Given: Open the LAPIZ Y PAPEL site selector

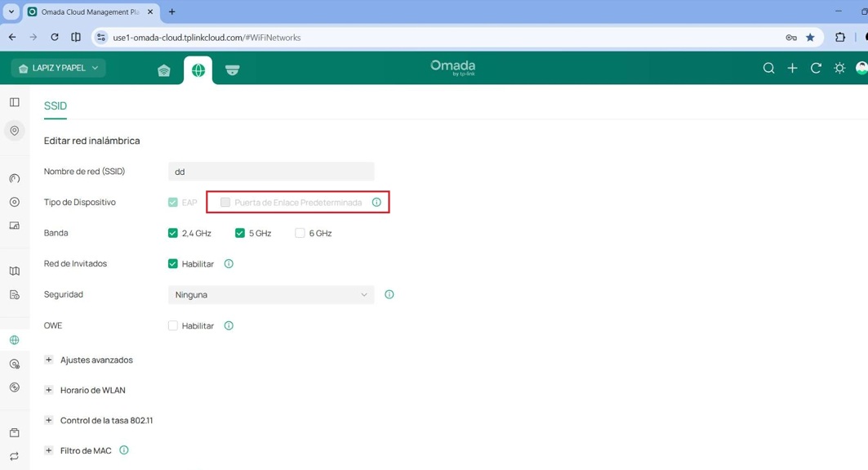Looking at the screenshot, I should click(59, 69).
